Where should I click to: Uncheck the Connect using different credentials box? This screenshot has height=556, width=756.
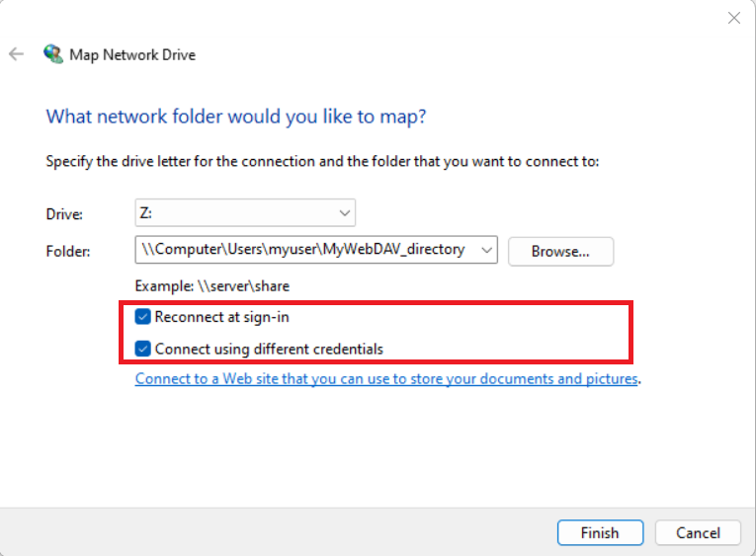pos(143,349)
